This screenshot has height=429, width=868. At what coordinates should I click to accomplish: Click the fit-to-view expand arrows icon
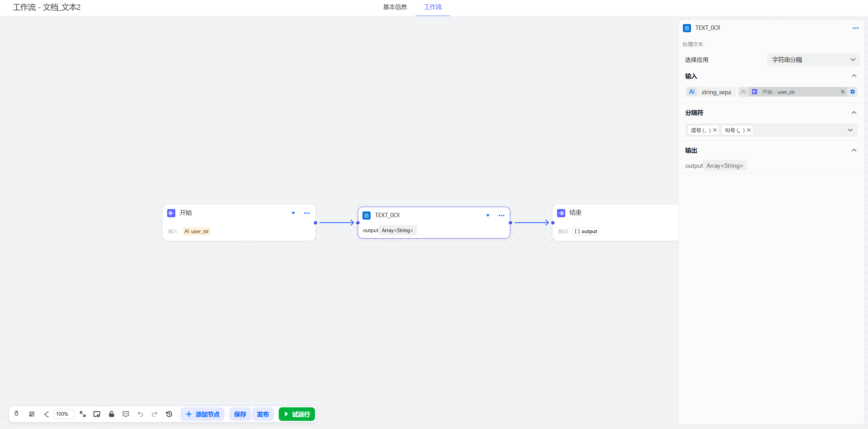[82, 414]
